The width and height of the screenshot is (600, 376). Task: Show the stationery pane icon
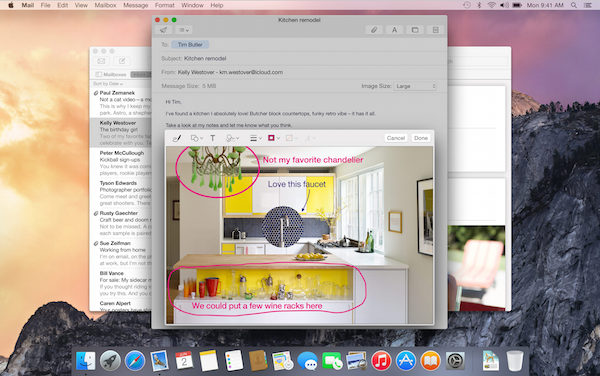[x=435, y=30]
